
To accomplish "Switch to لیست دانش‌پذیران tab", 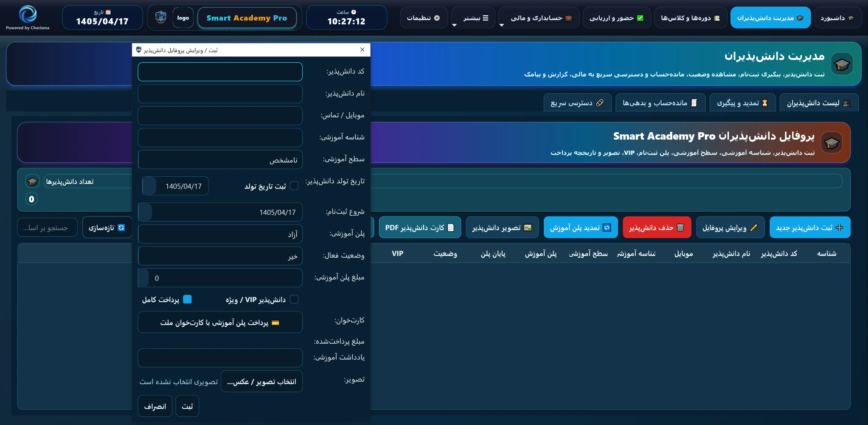I will [x=819, y=103].
